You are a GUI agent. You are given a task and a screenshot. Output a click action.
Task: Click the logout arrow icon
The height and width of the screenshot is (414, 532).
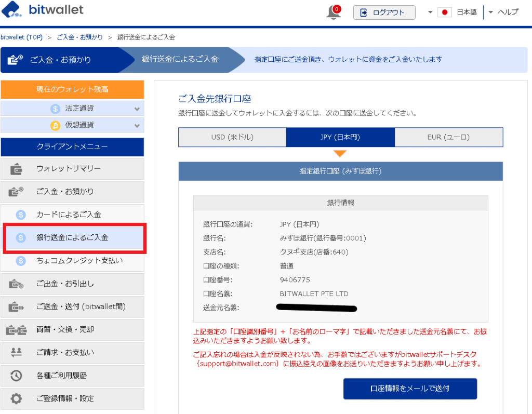(363, 12)
